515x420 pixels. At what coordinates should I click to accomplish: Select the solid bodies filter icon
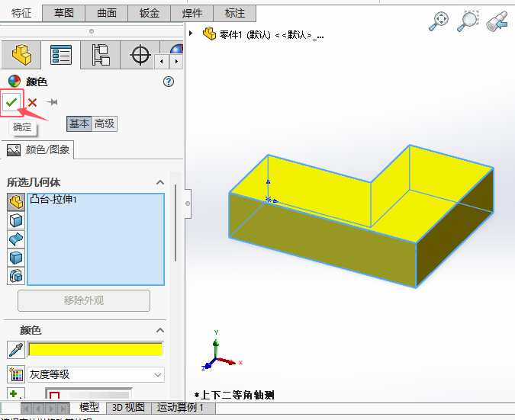tap(16, 258)
